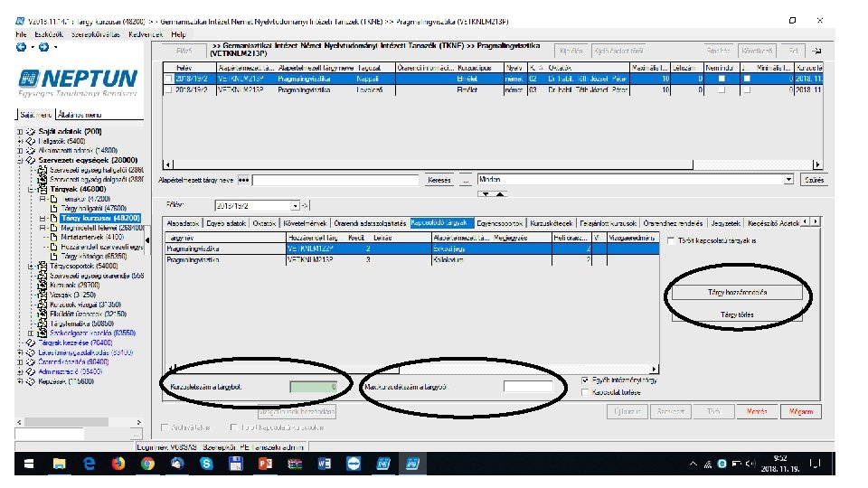Open the Eszközök menu
This screenshot has height=488, width=868.
pyautogui.click(x=49, y=34)
